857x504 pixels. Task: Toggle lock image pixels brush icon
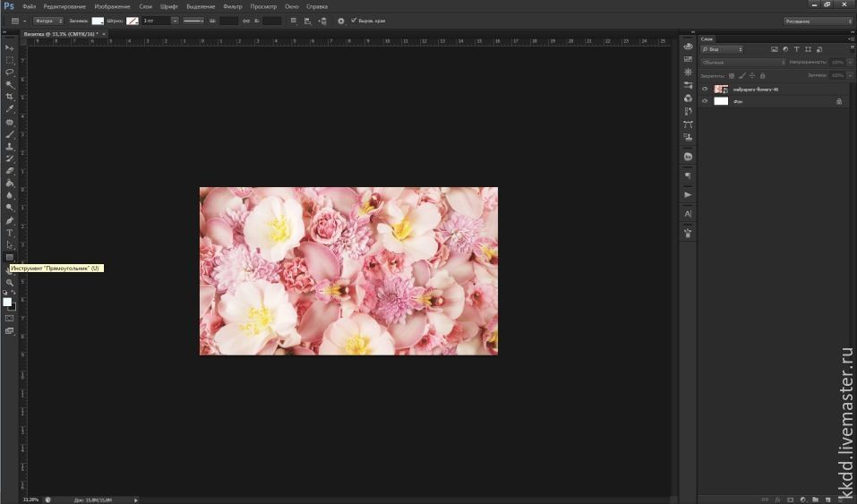(x=741, y=75)
